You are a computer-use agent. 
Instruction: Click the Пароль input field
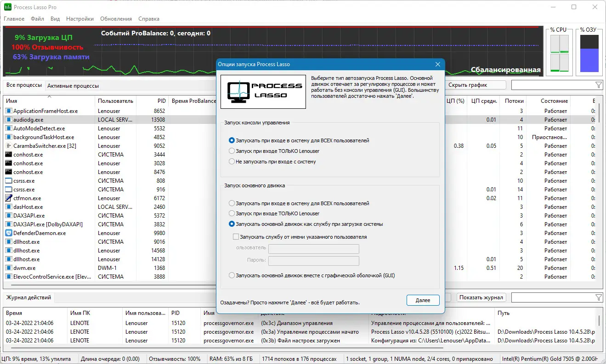tap(314, 261)
